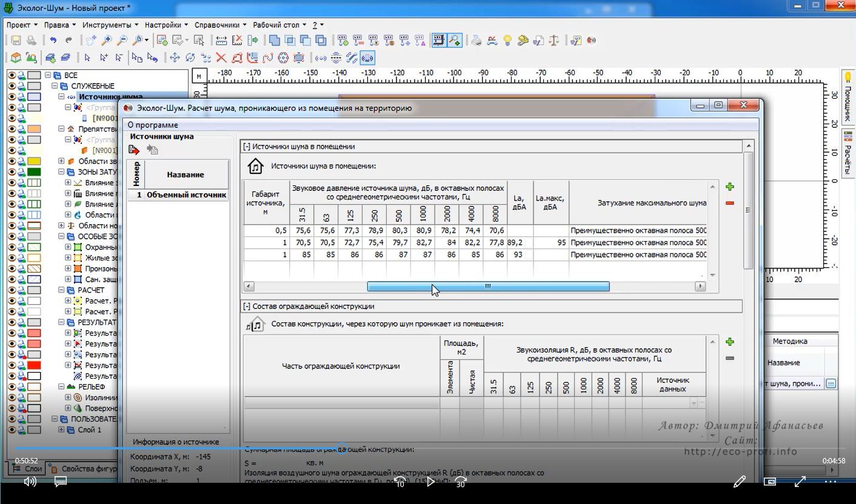856x504 pixels.
Task: Open the balance scales icon
Action: 554,41
